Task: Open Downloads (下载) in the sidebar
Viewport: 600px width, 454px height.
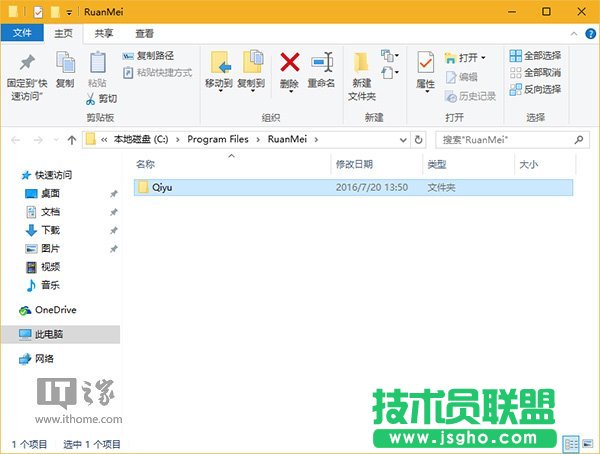Action: (x=42, y=230)
